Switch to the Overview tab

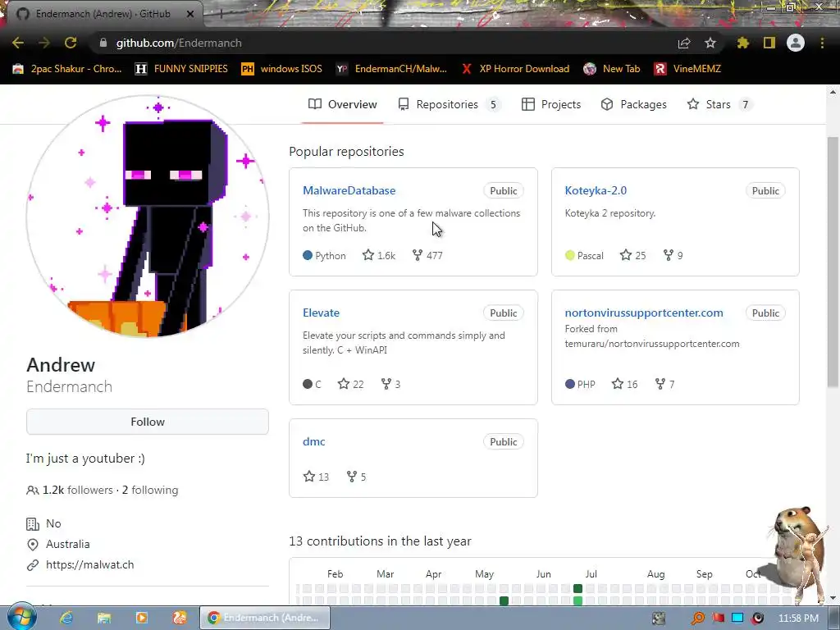point(342,104)
